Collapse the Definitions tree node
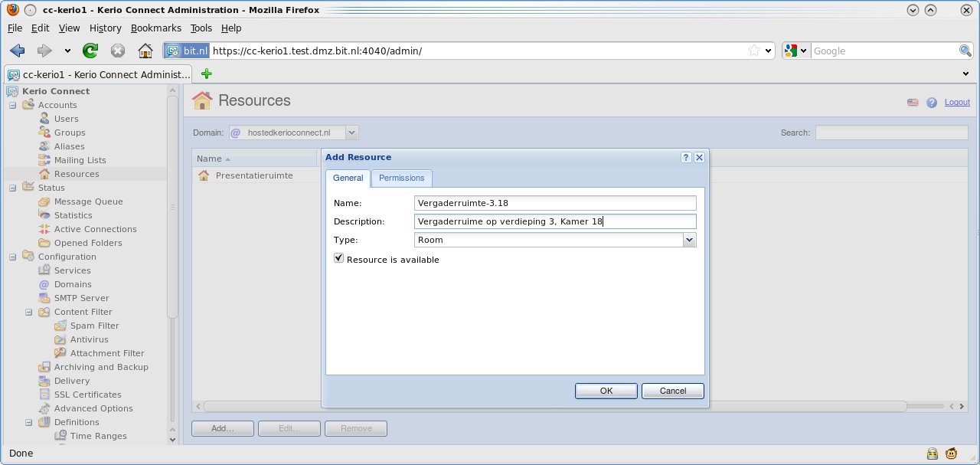Screen dimensions: 980x465 28,422
